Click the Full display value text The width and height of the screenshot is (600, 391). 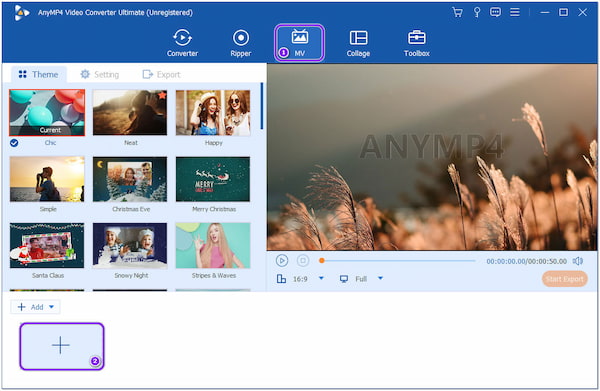coord(361,279)
